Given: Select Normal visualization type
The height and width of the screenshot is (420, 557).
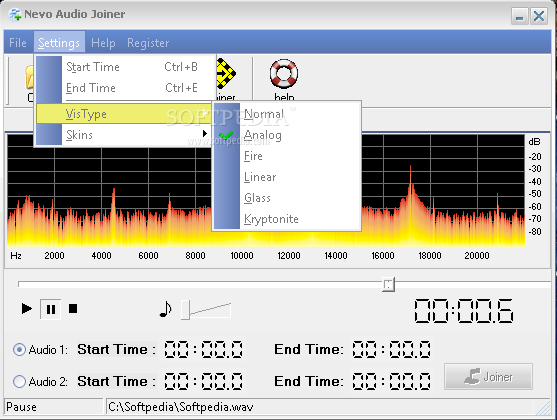Looking at the screenshot, I should pyautogui.click(x=287, y=114).
